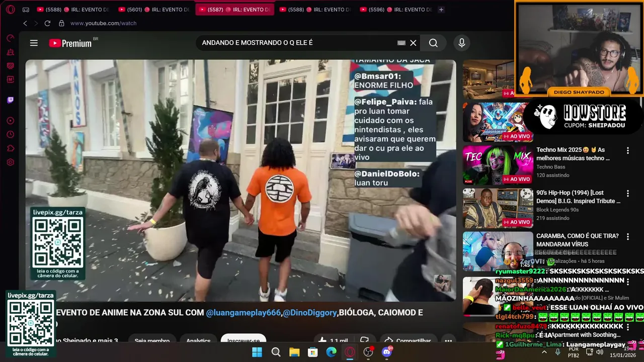Open @luangameplay666 channel link in title

click(243, 313)
